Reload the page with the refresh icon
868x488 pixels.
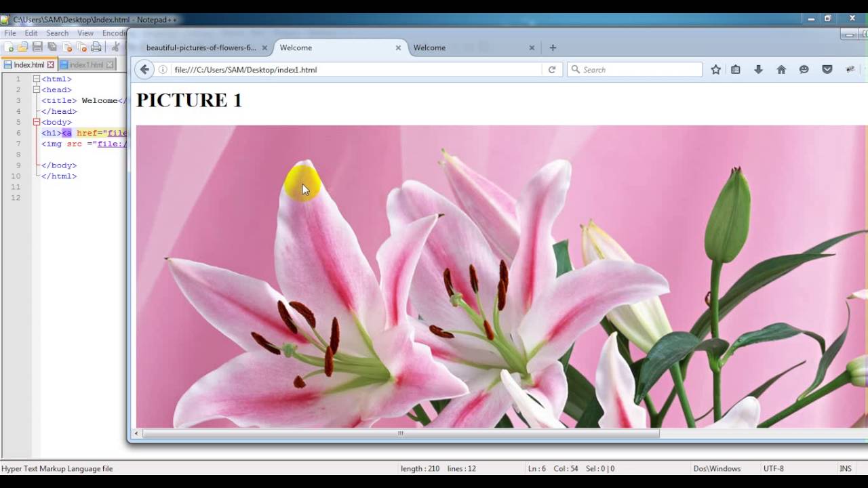pos(552,70)
